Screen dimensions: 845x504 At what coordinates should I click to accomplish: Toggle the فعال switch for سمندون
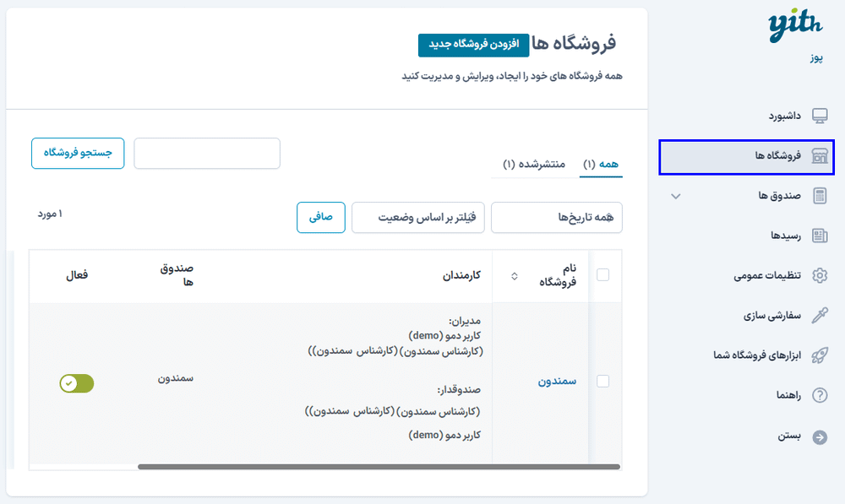[77, 383]
